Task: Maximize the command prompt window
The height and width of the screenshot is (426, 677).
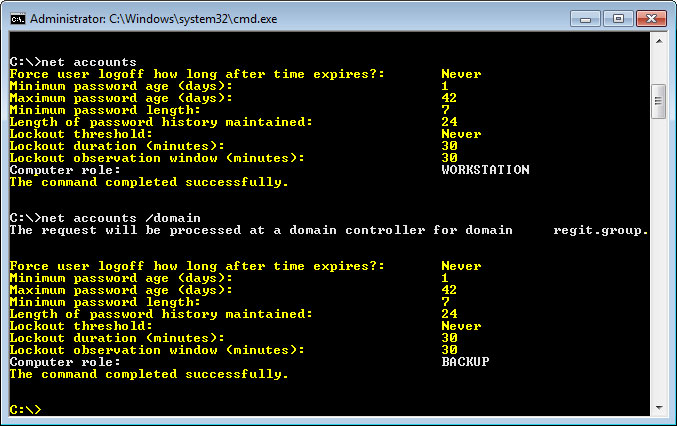Action: (x=618, y=19)
